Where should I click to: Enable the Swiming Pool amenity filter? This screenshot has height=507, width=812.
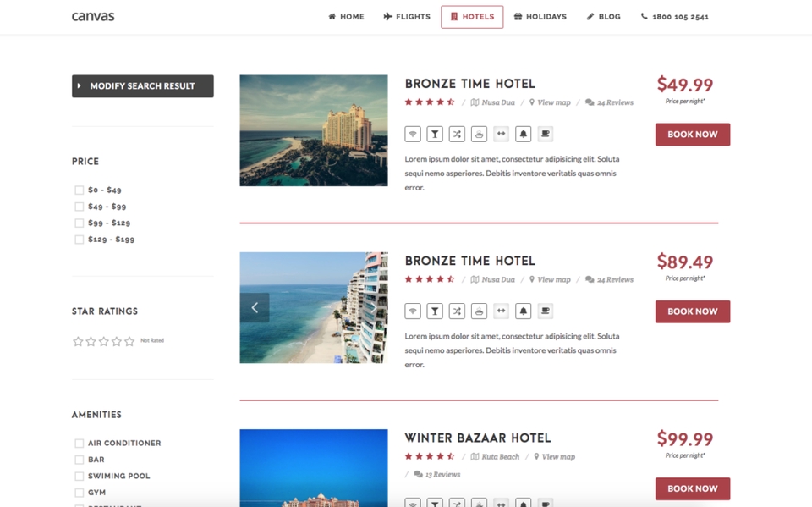tap(80, 476)
